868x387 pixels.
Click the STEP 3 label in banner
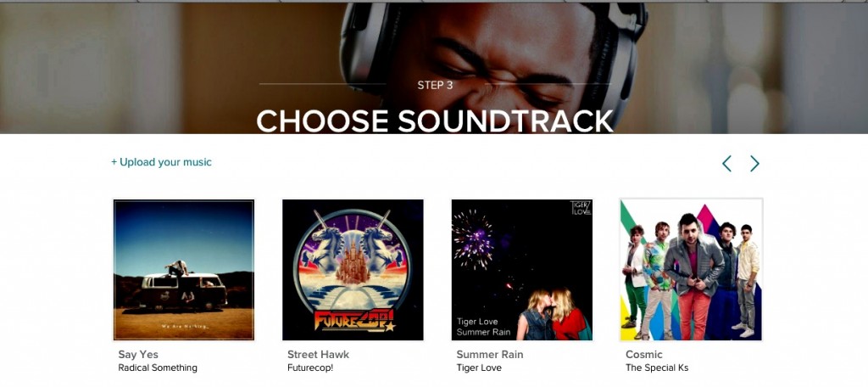tap(435, 86)
